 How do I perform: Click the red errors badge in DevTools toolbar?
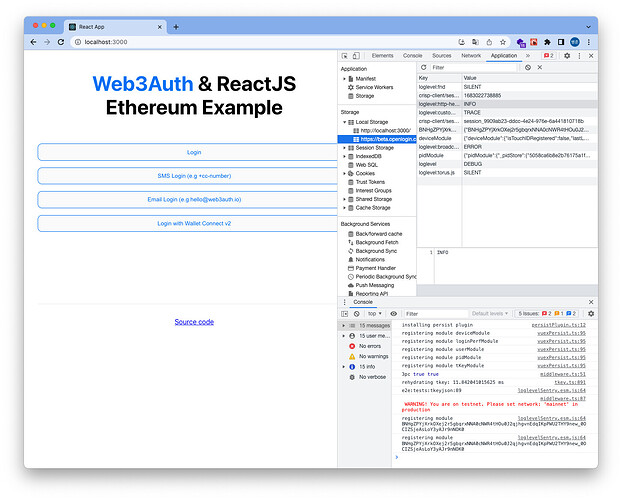pos(549,56)
